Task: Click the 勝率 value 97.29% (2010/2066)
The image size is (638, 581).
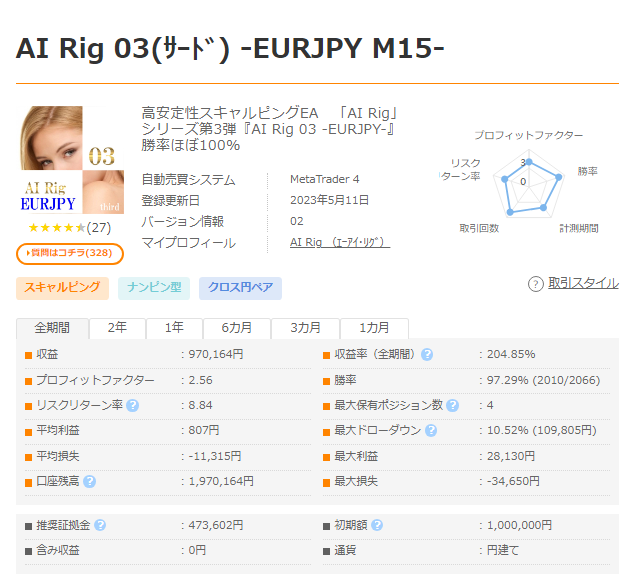Action: click(x=544, y=380)
